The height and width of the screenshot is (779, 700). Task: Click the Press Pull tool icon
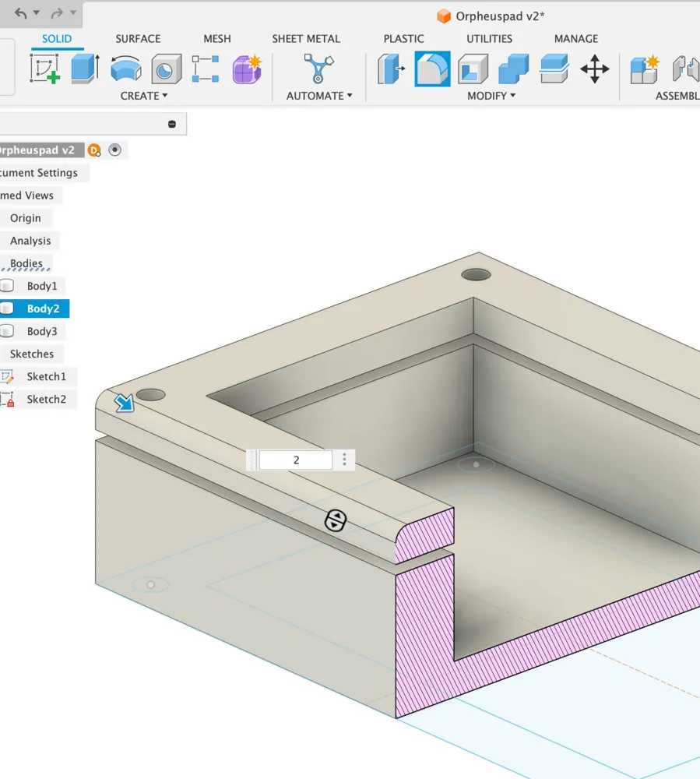[392, 69]
